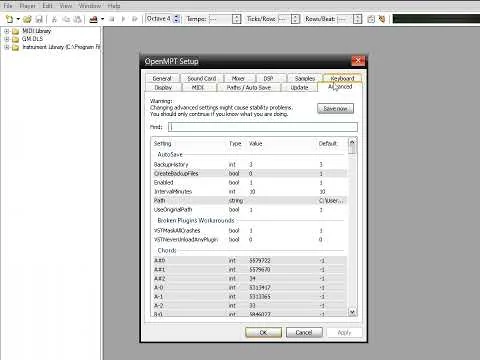Click the Open file folder toolbar icon

(27, 19)
